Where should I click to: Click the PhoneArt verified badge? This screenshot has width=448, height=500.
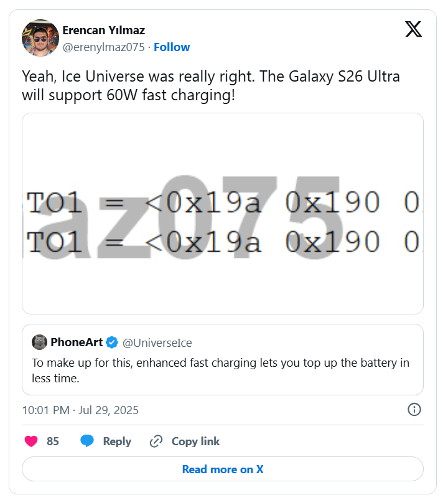point(112,342)
